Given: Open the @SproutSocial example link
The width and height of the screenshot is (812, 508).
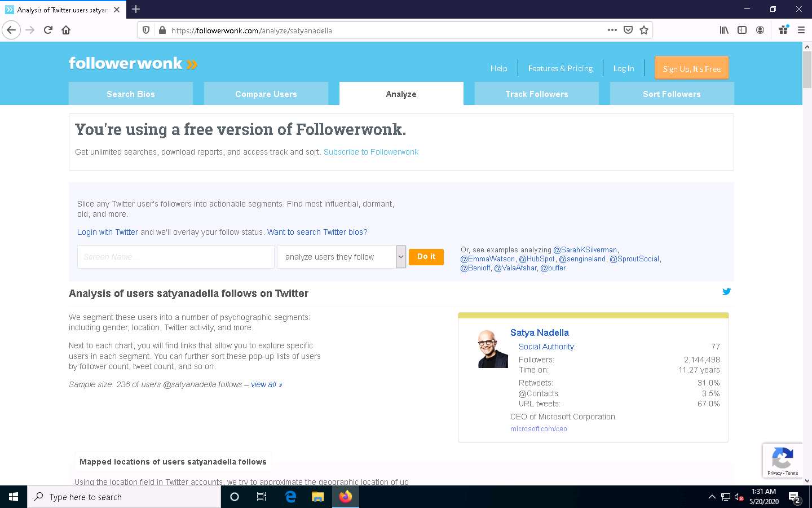Looking at the screenshot, I should pyautogui.click(x=634, y=259).
